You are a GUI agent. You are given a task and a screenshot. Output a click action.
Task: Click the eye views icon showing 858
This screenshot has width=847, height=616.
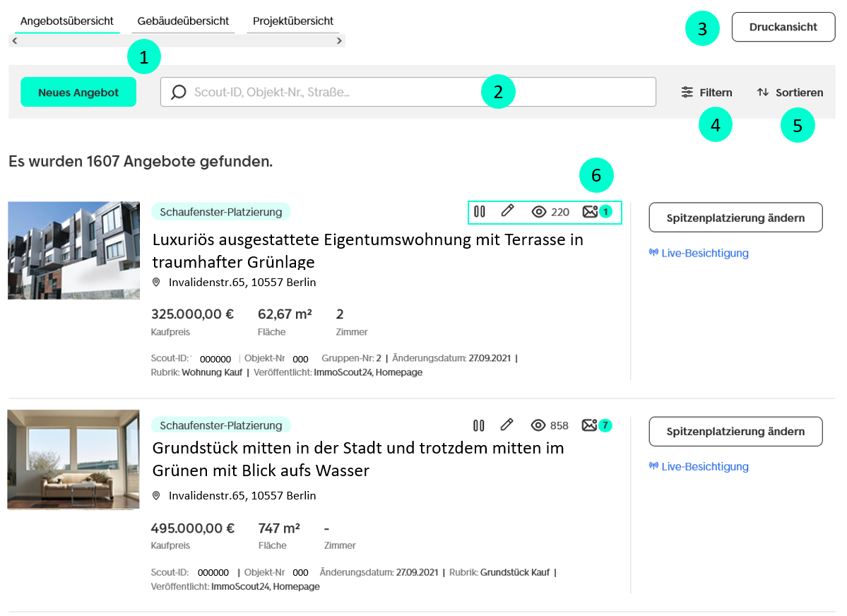tap(539, 425)
